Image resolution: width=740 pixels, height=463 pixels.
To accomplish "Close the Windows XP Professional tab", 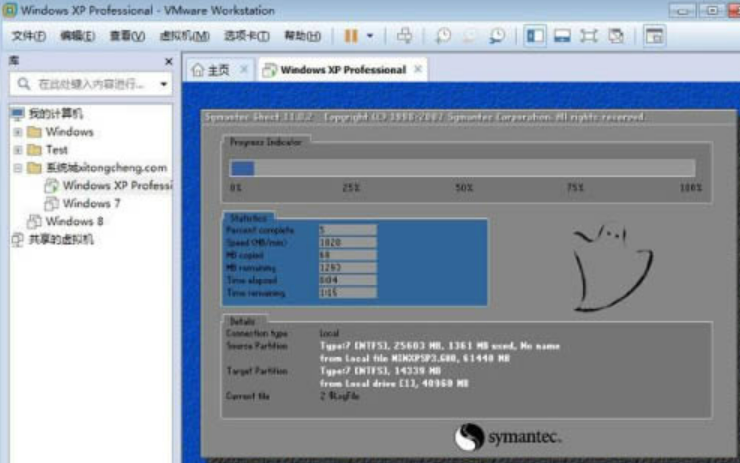I will click(x=418, y=70).
